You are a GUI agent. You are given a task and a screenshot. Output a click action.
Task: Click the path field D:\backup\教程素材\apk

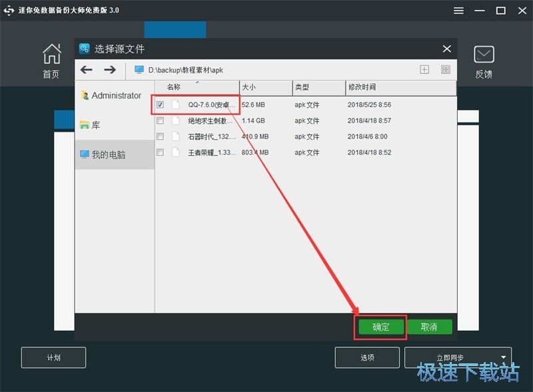tap(186, 71)
